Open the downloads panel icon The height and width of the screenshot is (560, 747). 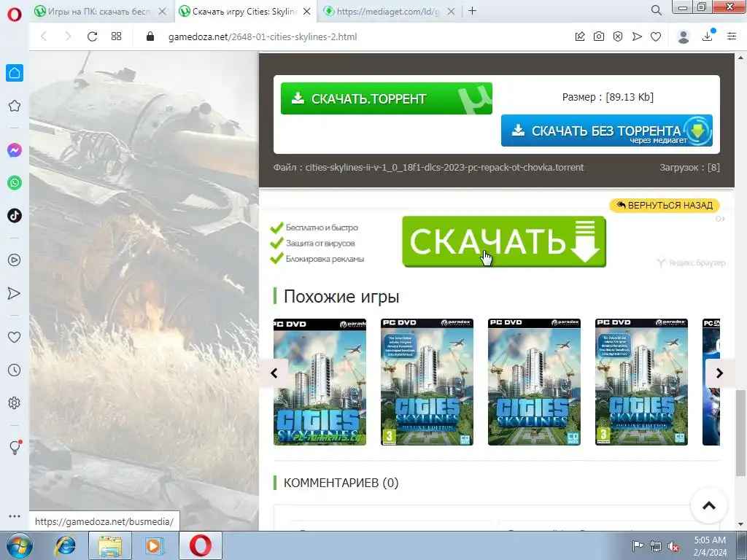pyautogui.click(x=708, y=36)
